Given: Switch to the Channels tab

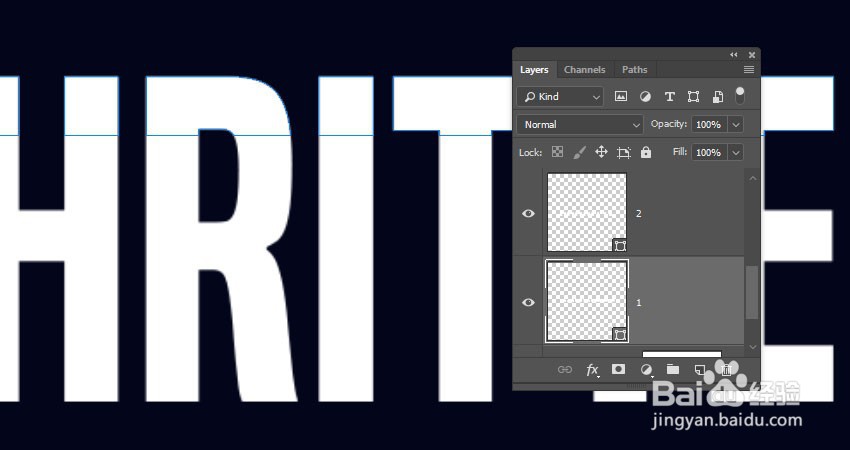Looking at the screenshot, I should [x=584, y=69].
